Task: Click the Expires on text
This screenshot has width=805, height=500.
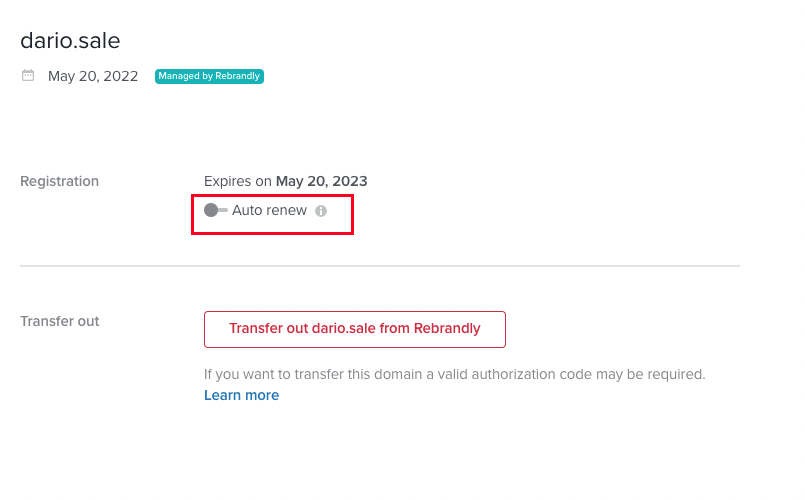Action: pos(238,181)
